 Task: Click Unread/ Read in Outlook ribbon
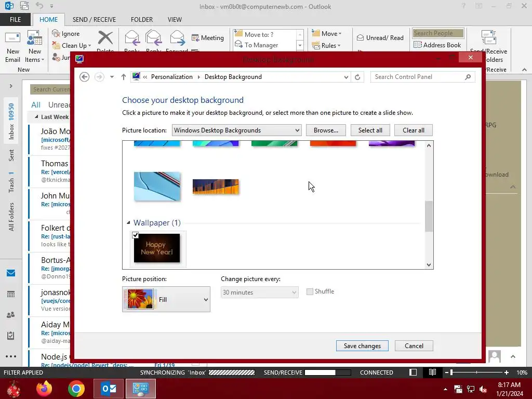click(380, 37)
